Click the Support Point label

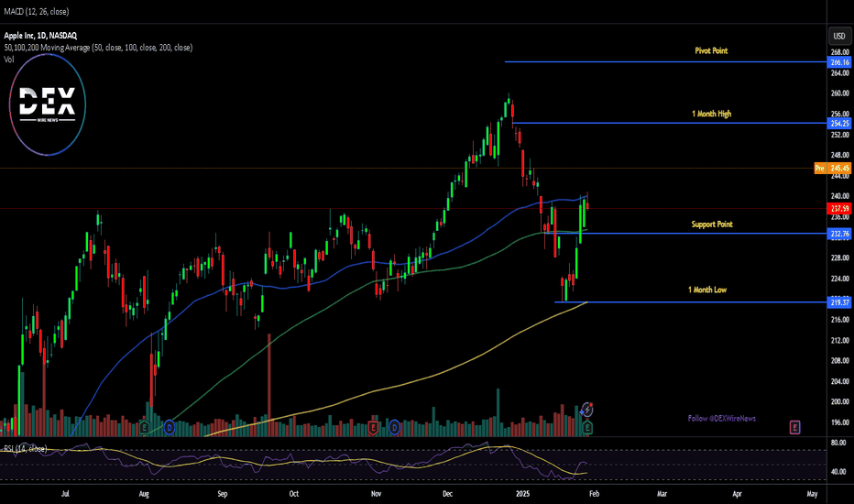pyautogui.click(x=712, y=225)
